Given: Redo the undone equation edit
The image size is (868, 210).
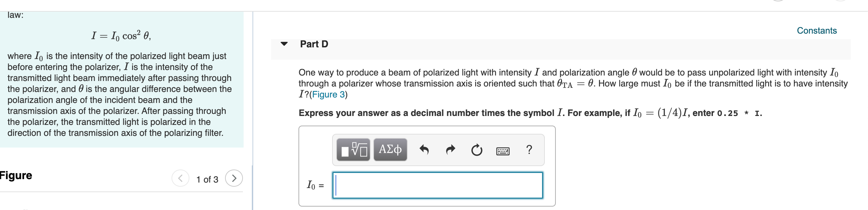Looking at the screenshot, I should 450,150.
